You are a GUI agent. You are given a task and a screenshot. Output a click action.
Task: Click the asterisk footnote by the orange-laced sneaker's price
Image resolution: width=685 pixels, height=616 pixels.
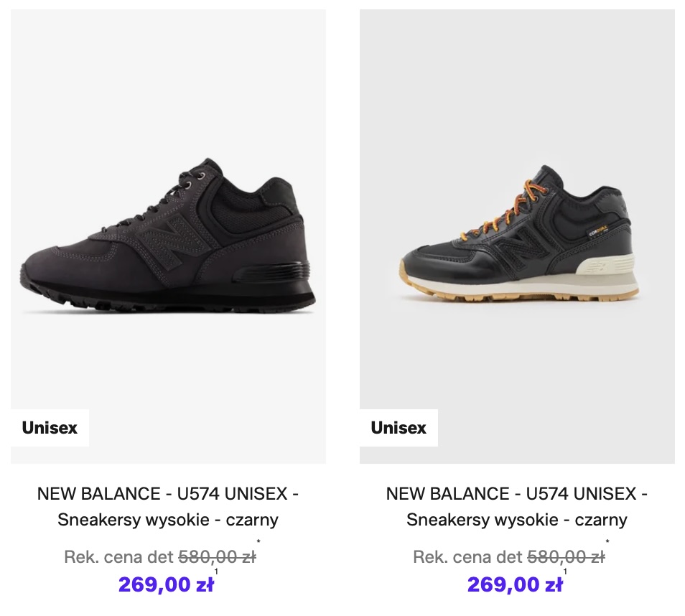click(x=607, y=543)
